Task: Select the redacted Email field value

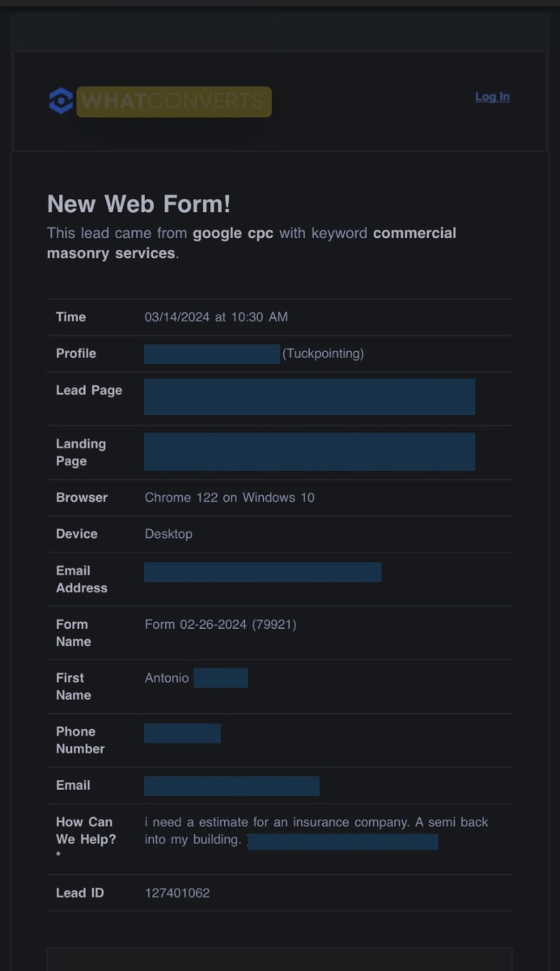Action: point(231,786)
